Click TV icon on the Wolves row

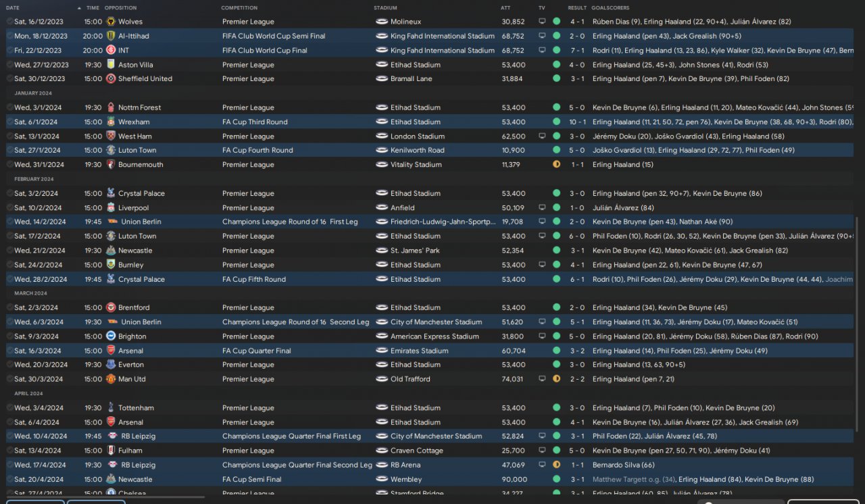(x=542, y=22)
